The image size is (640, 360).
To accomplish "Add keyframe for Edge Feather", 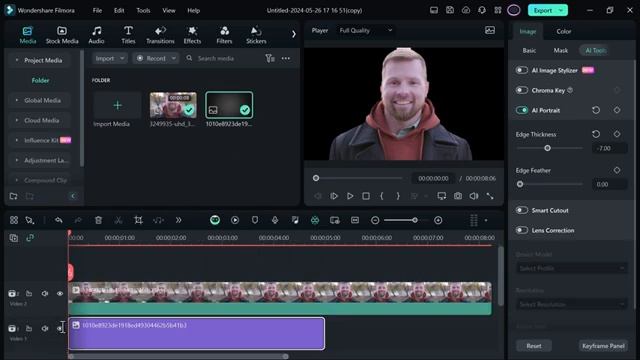I will [617, 170].
